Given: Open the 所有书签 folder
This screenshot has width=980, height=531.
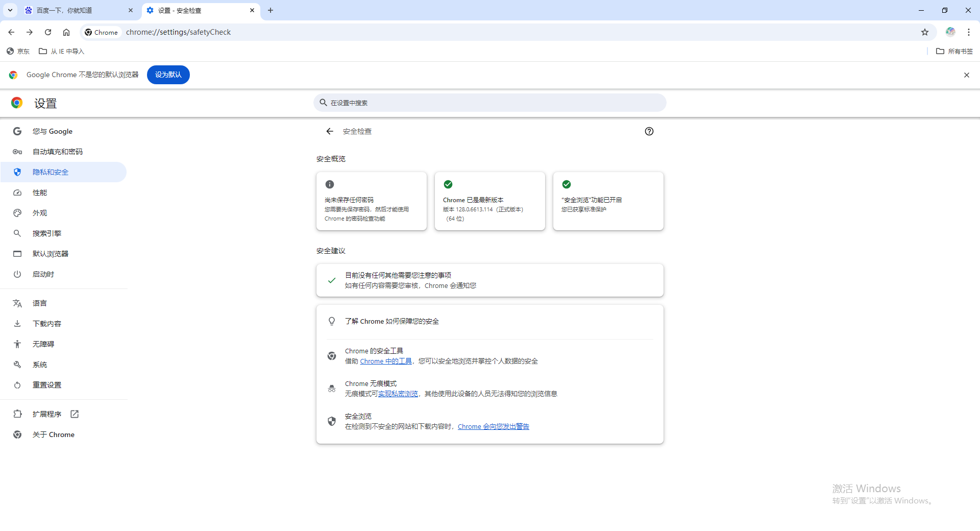Looking at the screenshot, I should pyautogui.click(x=954, y=51).
